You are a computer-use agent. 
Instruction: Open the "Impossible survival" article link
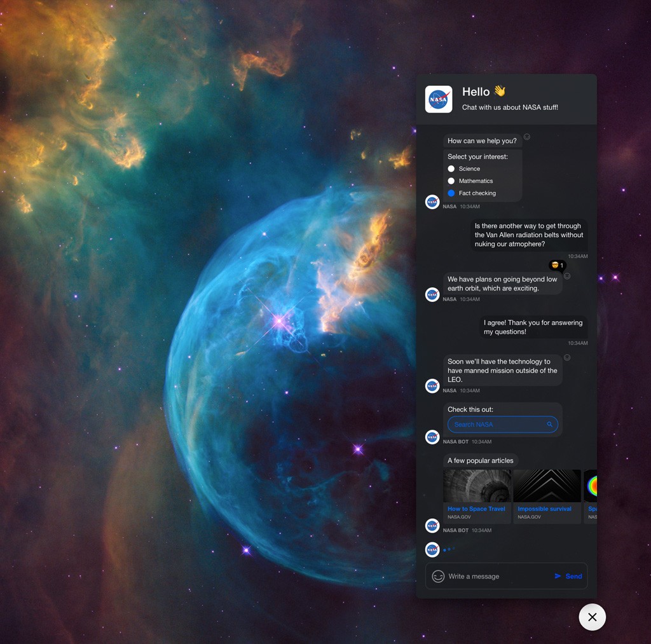(x=544, y=509)
